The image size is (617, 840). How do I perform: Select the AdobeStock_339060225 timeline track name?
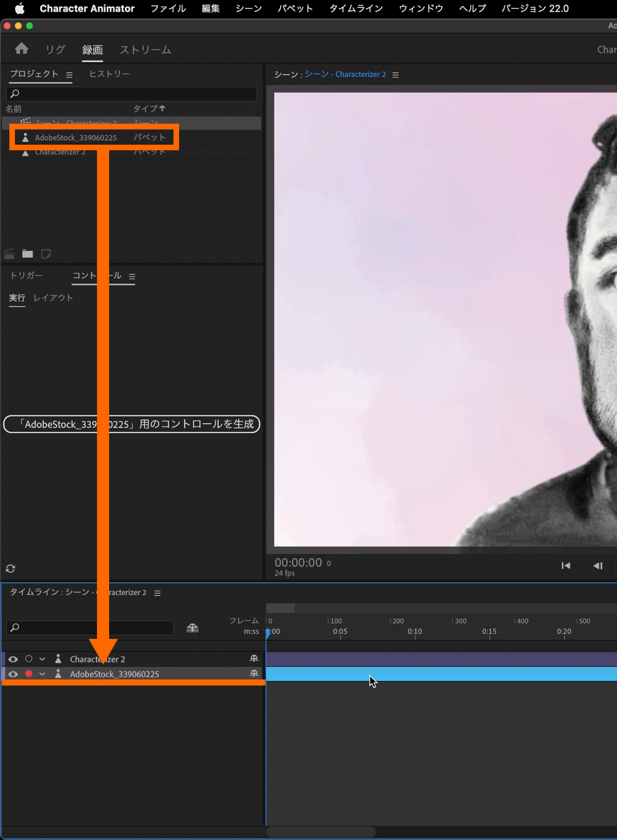tap(114, 674)
